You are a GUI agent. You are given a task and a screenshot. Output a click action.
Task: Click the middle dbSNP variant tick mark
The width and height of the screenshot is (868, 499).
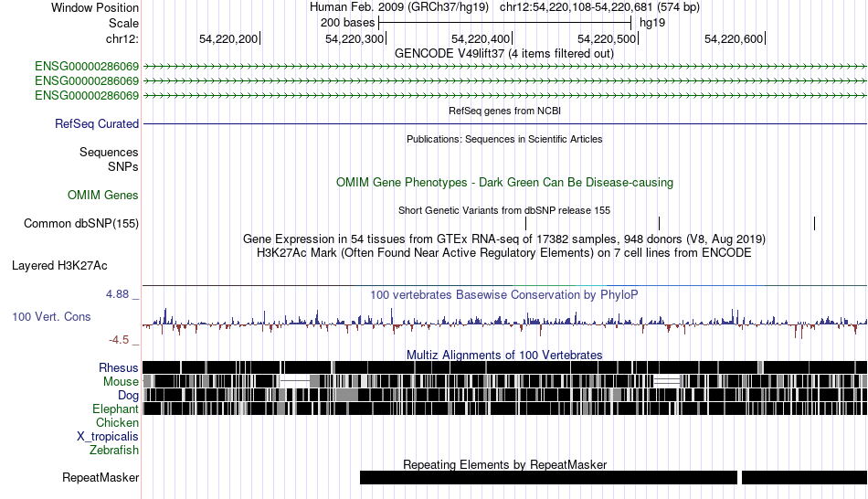(660, 223)
